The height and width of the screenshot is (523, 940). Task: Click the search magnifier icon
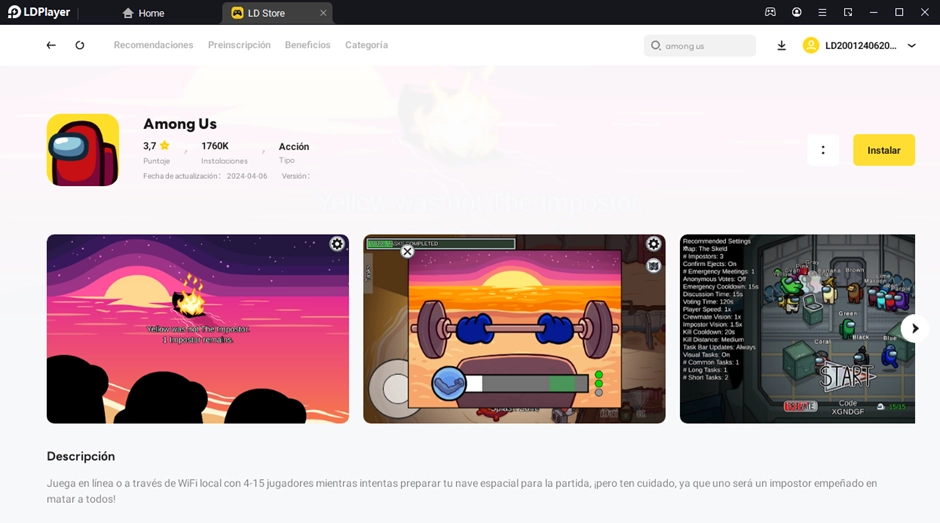tap(656, 46)
